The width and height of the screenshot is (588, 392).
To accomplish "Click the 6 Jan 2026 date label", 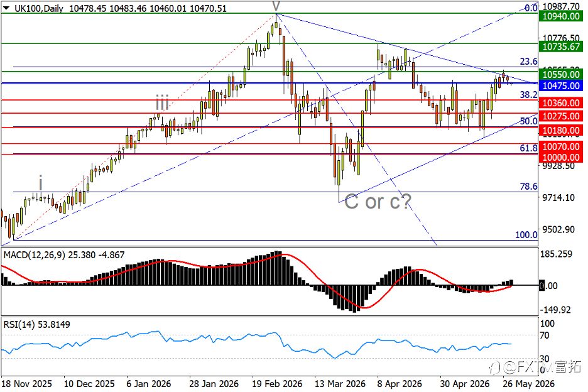I will (x=149, y=384).
